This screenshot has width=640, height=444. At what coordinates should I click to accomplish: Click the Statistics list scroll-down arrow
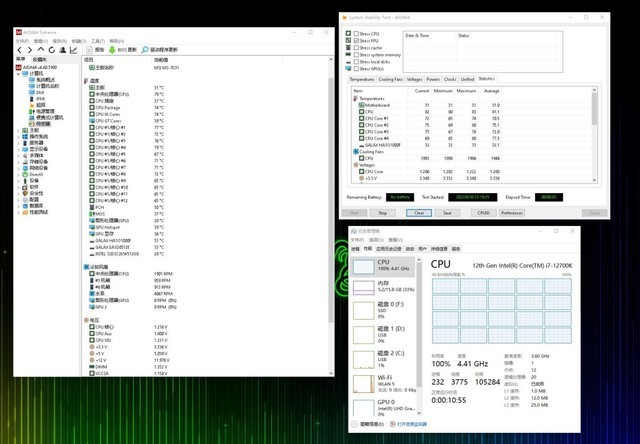tap(594, 180)
